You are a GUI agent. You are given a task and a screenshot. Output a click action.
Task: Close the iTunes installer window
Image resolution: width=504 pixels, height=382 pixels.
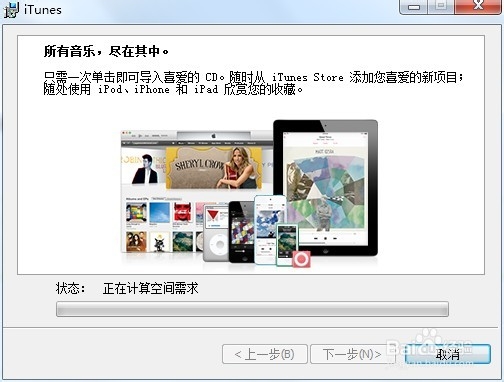[478, 6]
